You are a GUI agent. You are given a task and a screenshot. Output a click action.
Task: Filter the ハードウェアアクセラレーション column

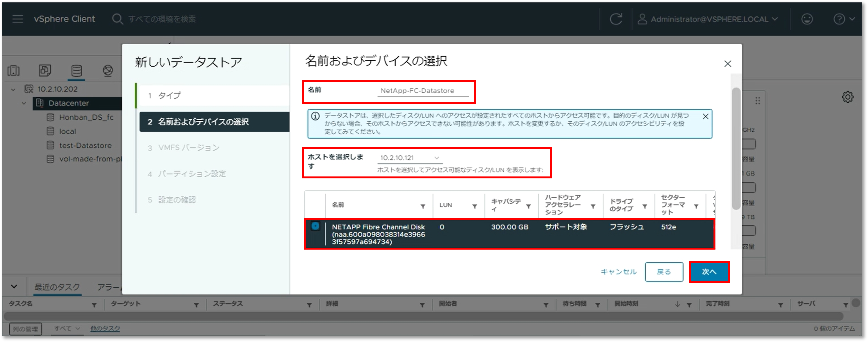coord(593,206)
